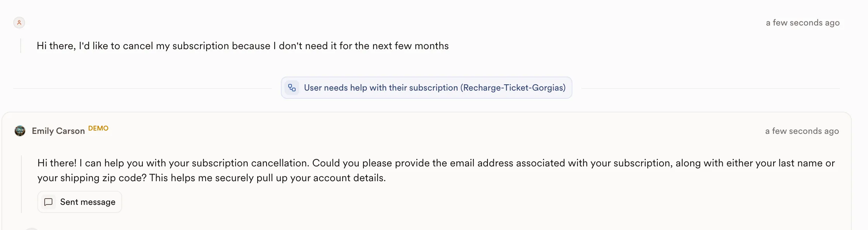Select the Emily Carson agent name
This screenshot has height=230, width=868.
point(58,131)
